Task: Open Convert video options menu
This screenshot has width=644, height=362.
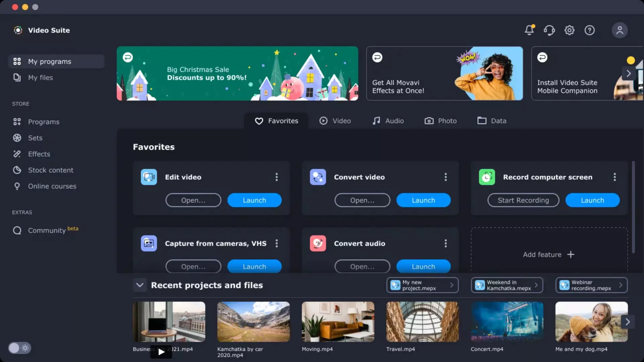Action: (x=445, y=177)
